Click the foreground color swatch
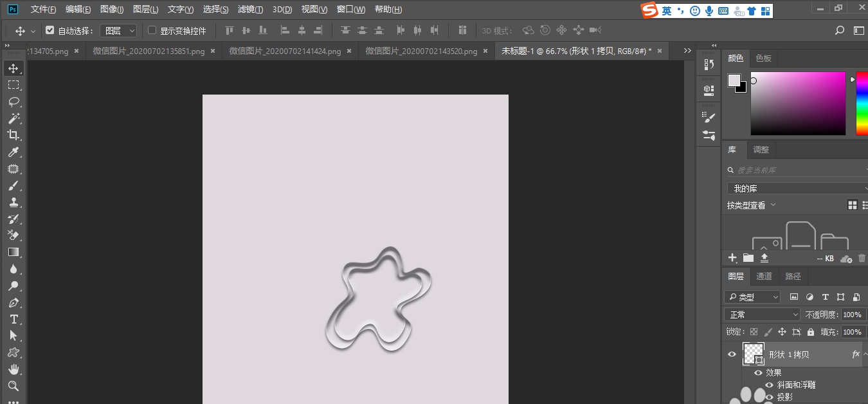Viewport: 868px width, 404px height. point(734,80)
